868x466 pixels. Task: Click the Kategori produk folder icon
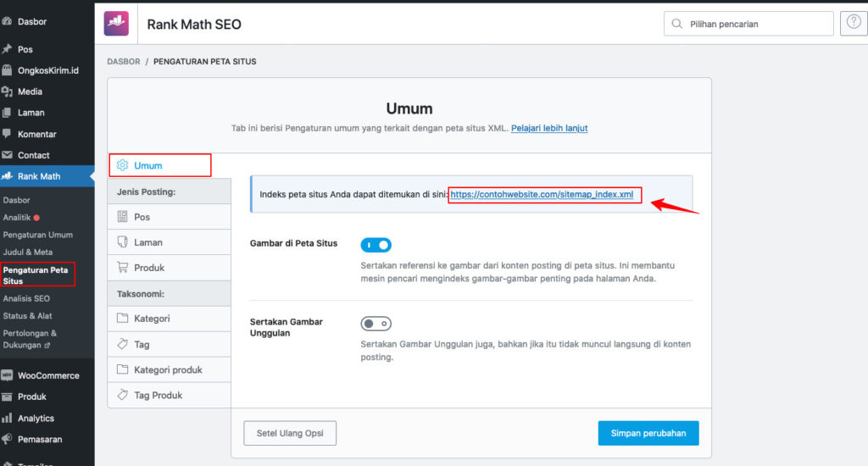pos(122,369)
